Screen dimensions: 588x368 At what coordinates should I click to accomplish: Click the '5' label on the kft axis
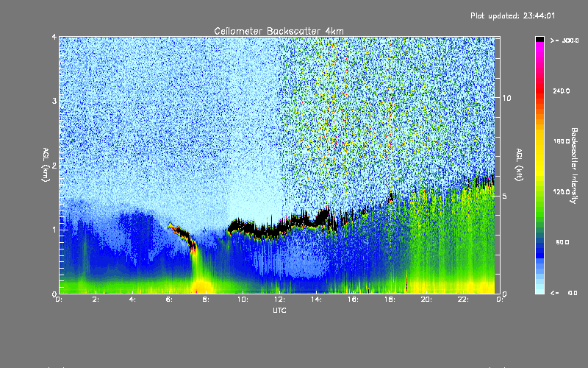click(504, 196)
